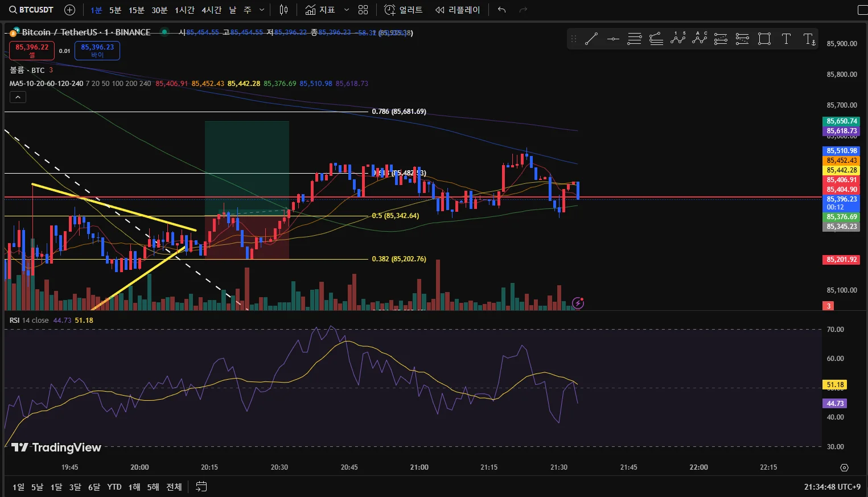Collapse the indicator legend with the chevron
Image resolution: width=868 pixels, height=497 pixels.
[18, 97]
